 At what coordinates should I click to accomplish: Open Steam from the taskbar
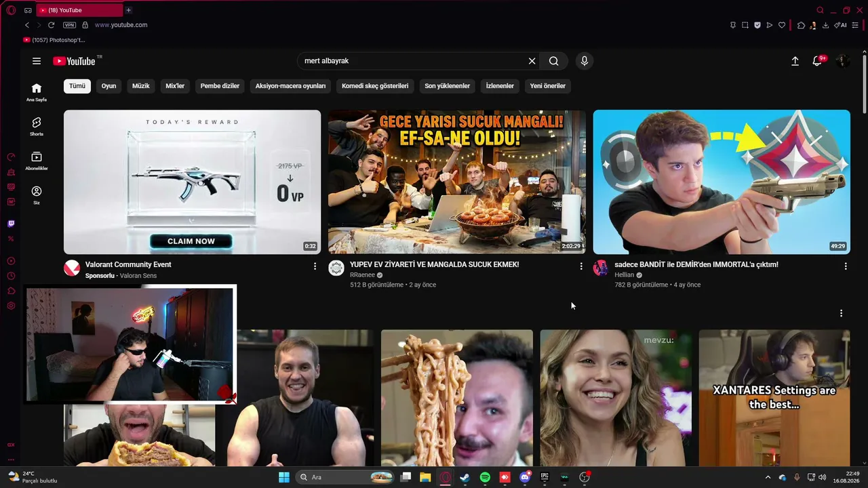[465, 477]
